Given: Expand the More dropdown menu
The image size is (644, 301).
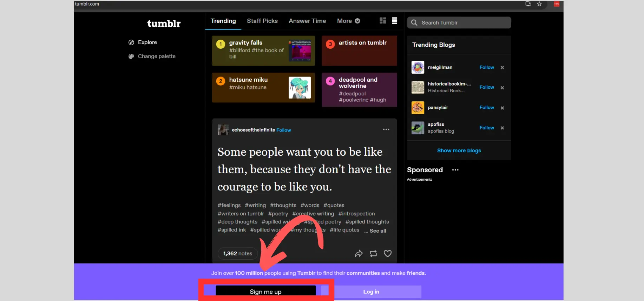Looking at the screenshot, I should point(349,21).
